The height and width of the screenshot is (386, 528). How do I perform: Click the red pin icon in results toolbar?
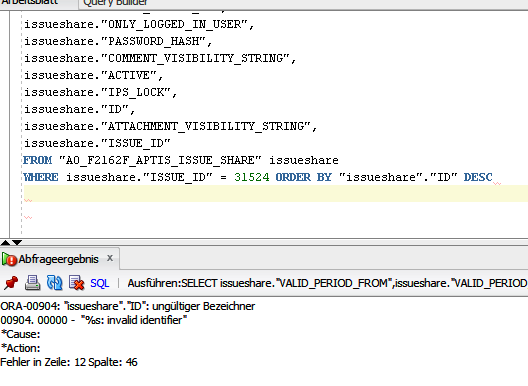click(x=11, y=283)
